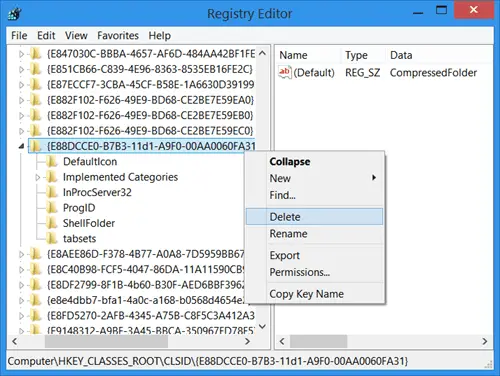Click the (Default) string value icon
Viewport: 500px width, 376px height.
click(285, 72)
